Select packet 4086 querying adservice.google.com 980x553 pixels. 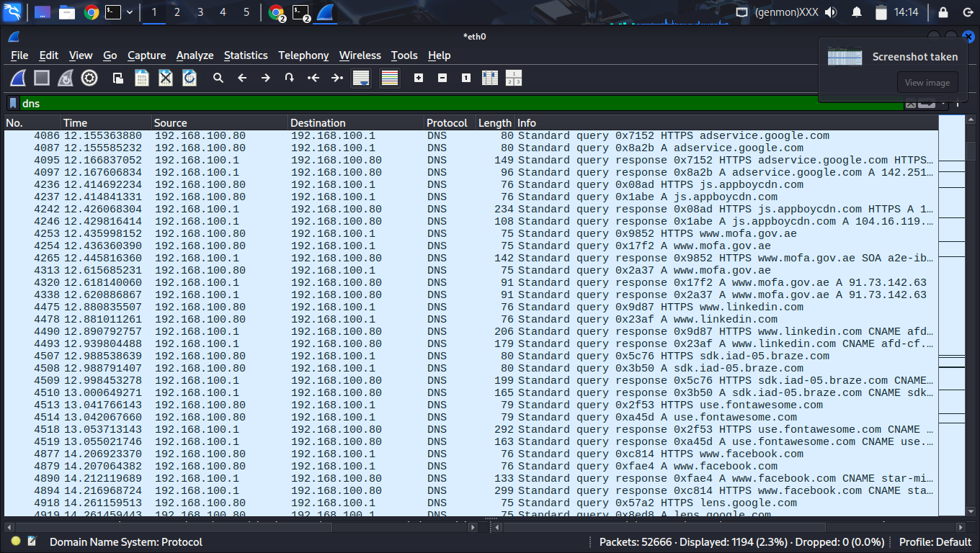[471, 136]
